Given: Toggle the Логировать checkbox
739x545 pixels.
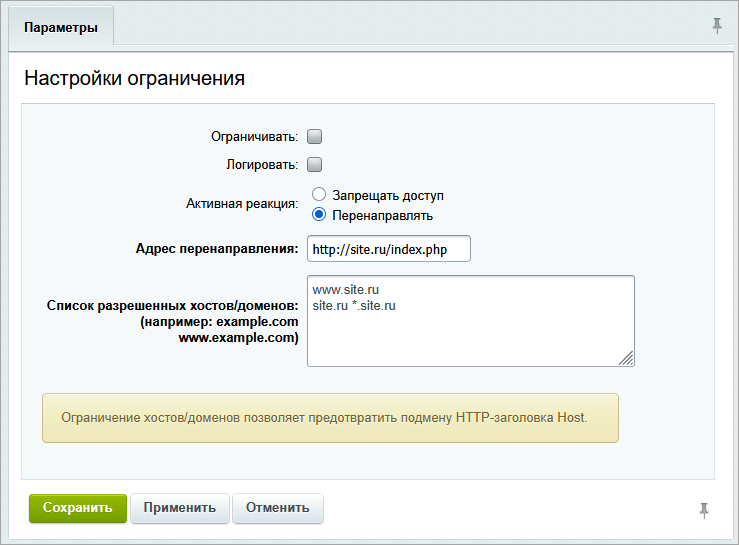Looking at the screenshot, I should pyautogui.click(x=314, y=165).
